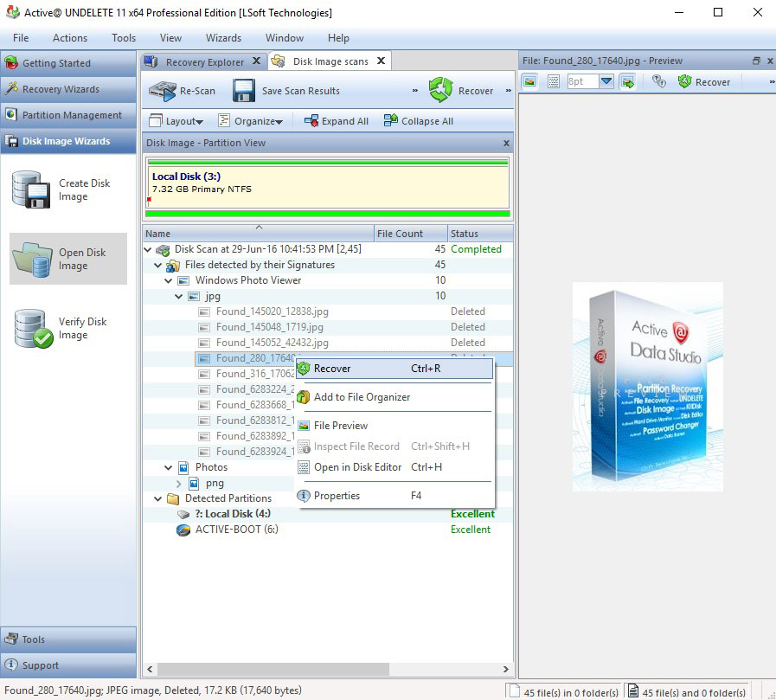The image size is (776, 700).
Task: Open the Layout dropdown
Action: [x=176, y=121]
